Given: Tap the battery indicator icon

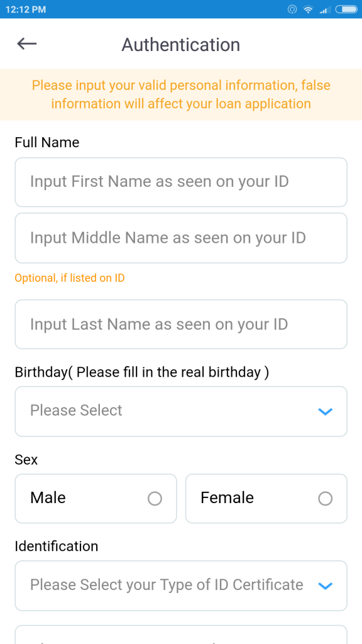Looking at the screenshot, I should coord(346,9).
